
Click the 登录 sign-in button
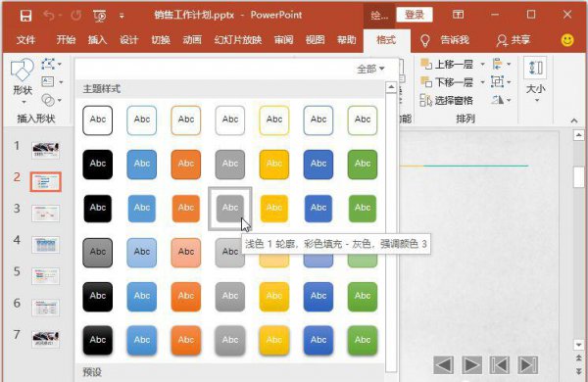pos(415,15)
